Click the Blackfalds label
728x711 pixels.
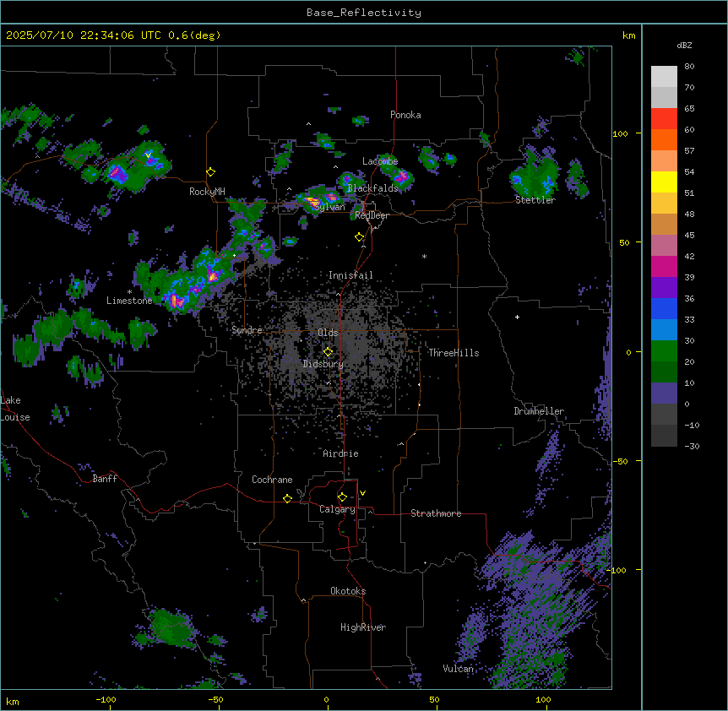(372, 188)
